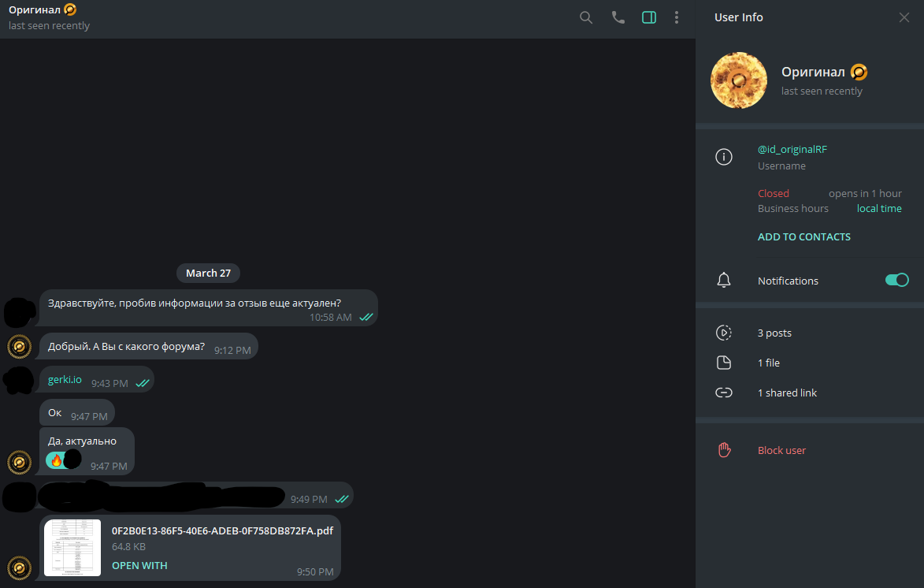The height and width of the screenshot is (588, 924).
Task: Close the User Info panel
Action: pyautogui.click(x=904, y=17)
